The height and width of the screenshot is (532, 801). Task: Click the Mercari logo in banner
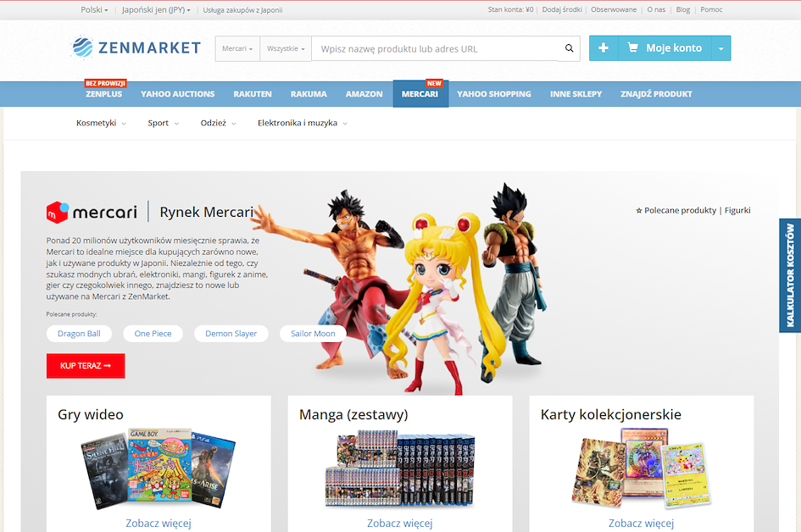(x=92, y=212)
